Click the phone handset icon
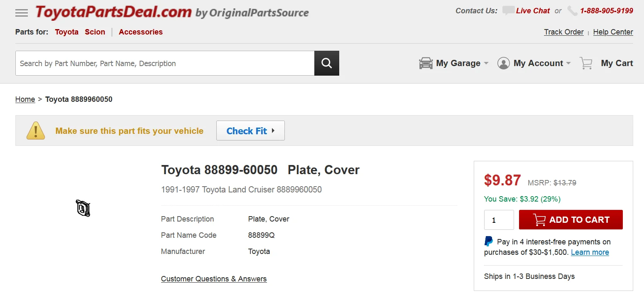This screenshot has width=644, height=303. pyautogui.click(x=573, y=11)
